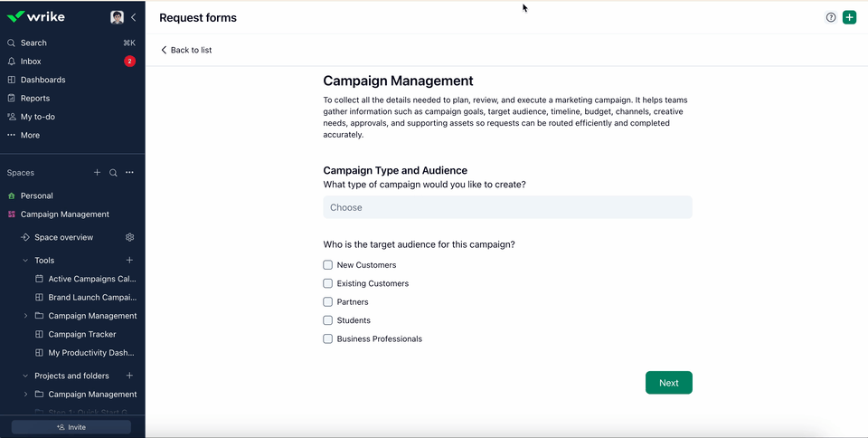Open Active Campaigns Calendar item

(91, 279)
